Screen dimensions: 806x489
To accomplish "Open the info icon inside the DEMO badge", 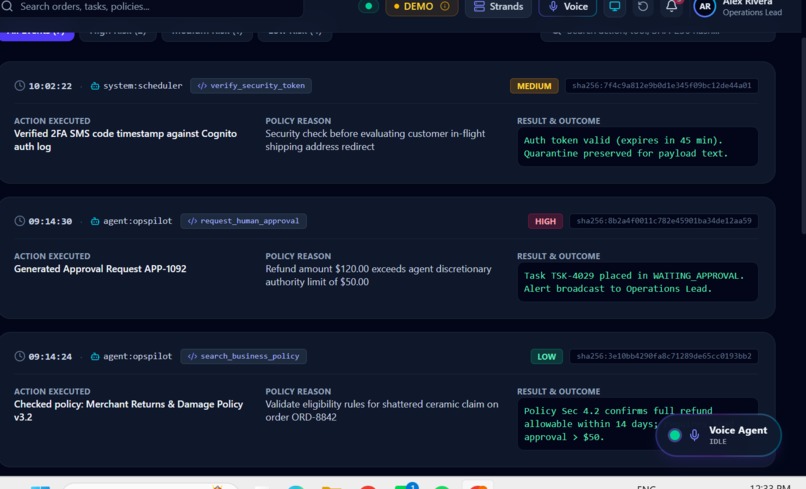I will [445, 6].
